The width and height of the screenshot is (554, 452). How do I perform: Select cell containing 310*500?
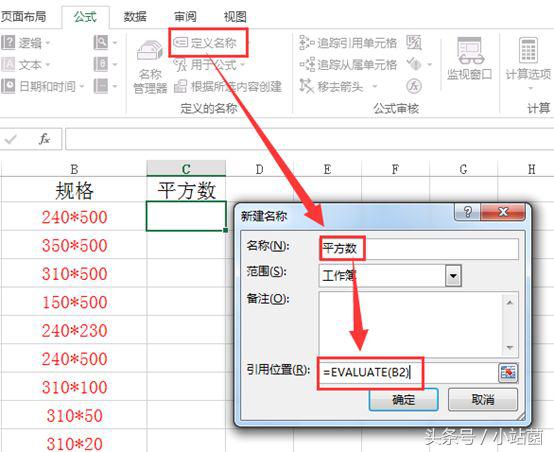pyautogui.click(x=74, y=274)
